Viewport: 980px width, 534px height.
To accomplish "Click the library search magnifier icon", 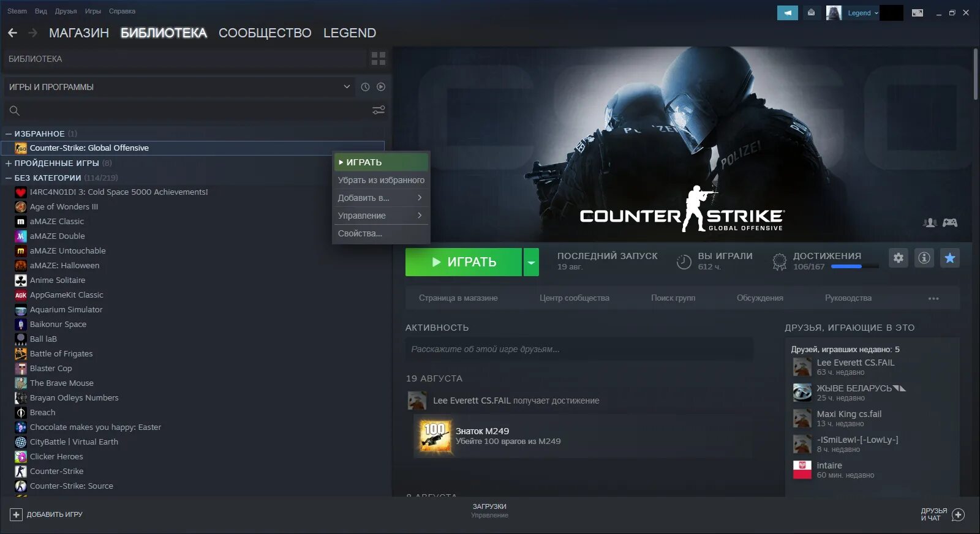I will point(15,111).
